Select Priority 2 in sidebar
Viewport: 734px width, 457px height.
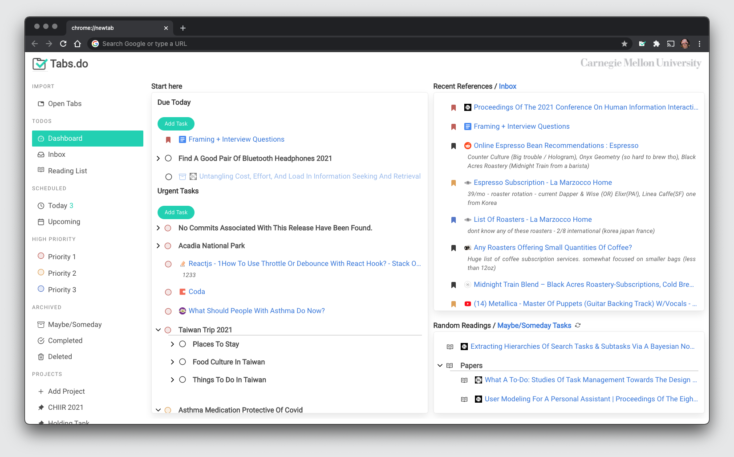(62, 273)
